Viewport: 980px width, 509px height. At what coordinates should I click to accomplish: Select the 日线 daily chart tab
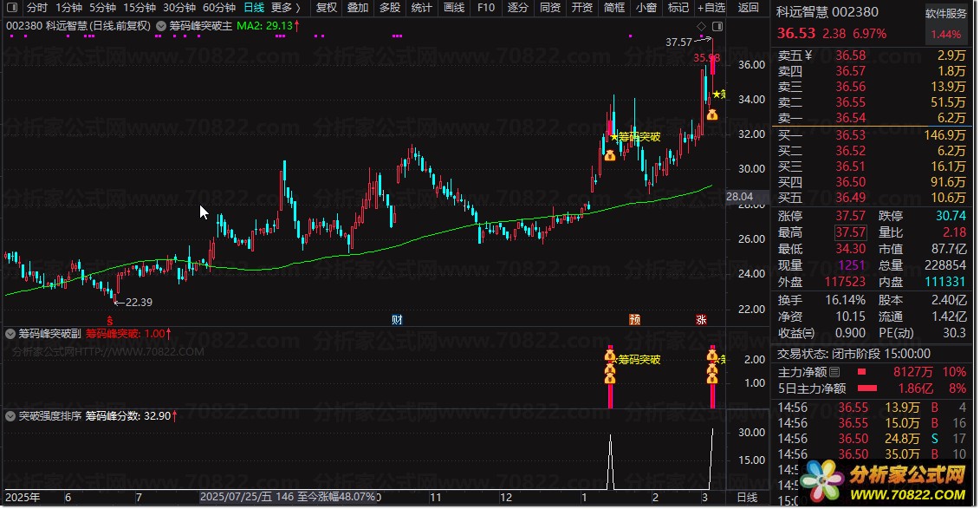coord(254,8)
